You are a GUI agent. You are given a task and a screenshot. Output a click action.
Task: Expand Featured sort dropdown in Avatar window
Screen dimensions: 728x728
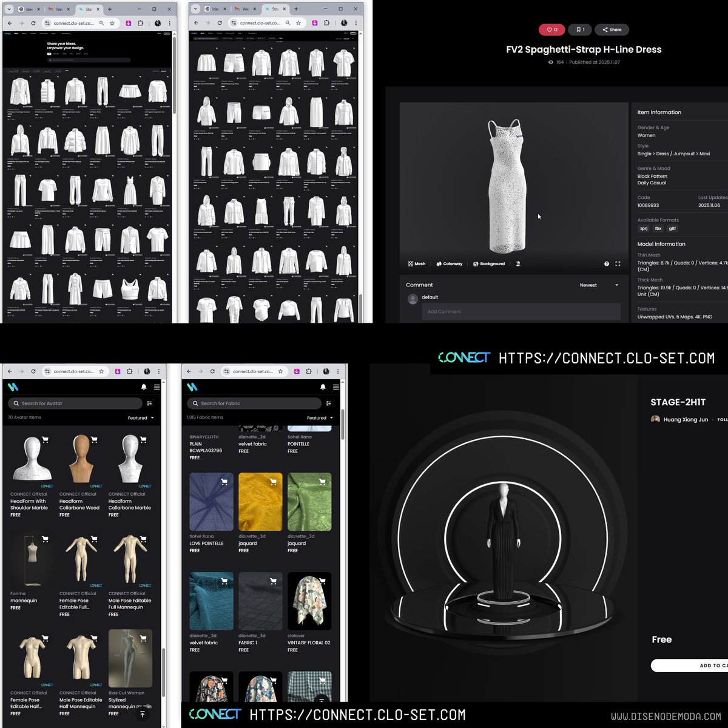pos(141,418)
